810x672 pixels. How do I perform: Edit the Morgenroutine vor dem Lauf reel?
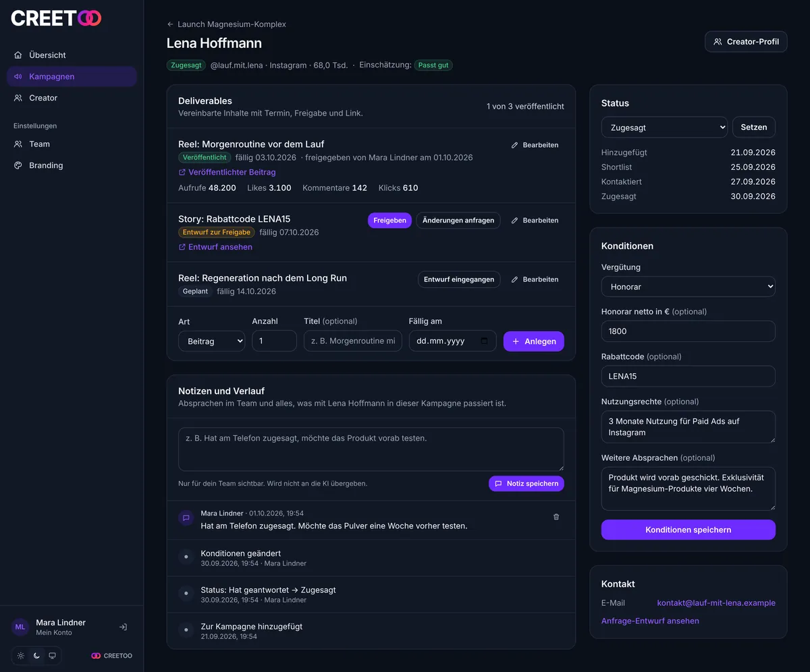535,145
